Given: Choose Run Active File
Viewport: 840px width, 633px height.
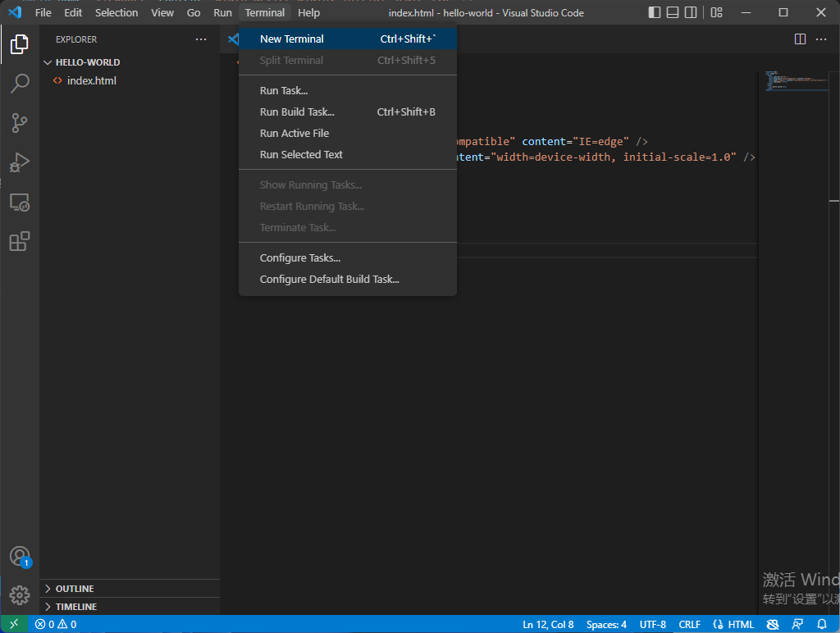Looking at the screenshot, I should (348, 134).
